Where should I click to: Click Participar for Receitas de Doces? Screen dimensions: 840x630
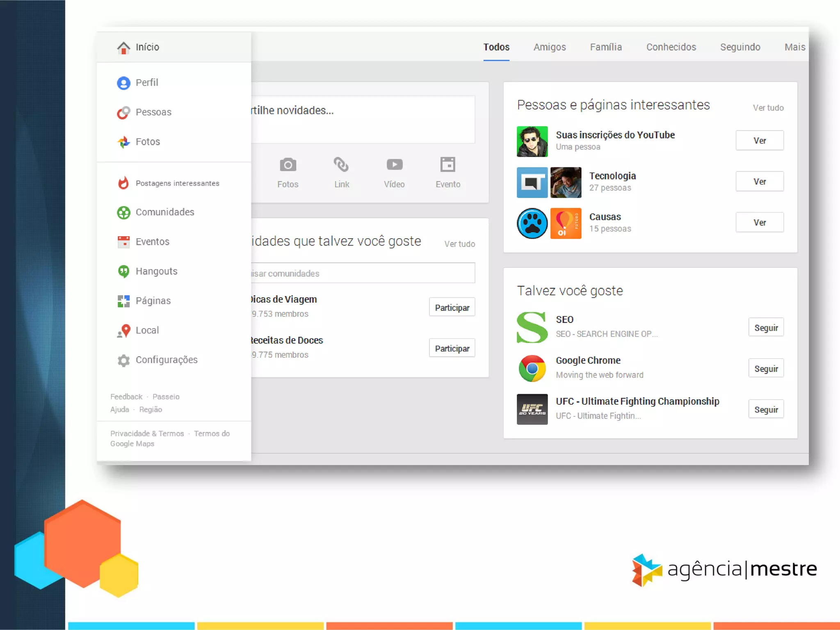[452, 348]
